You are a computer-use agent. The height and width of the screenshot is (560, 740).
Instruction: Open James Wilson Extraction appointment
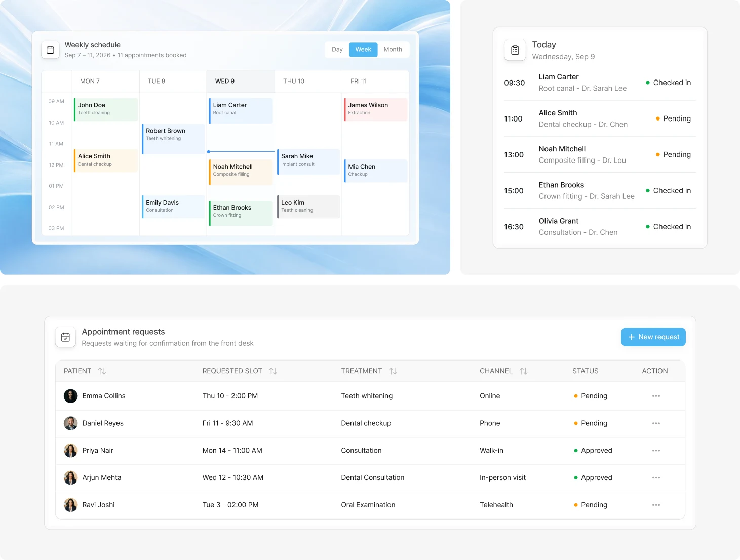[376, 109]
